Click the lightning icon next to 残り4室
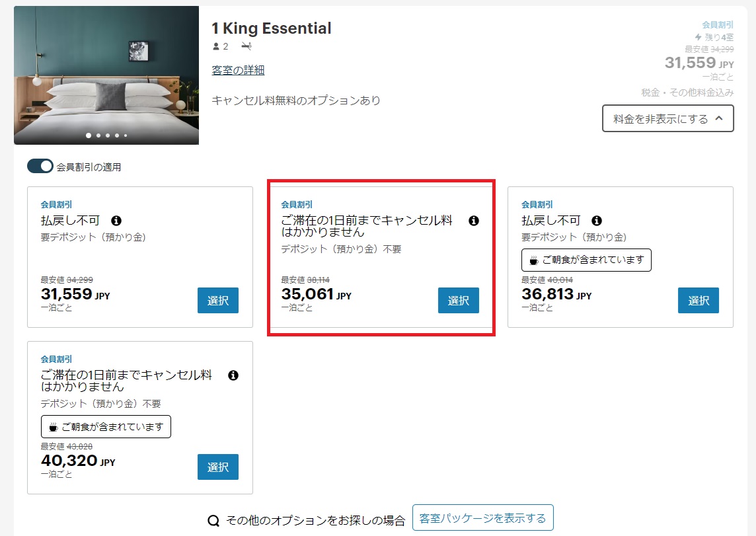 tap(698, 37)
